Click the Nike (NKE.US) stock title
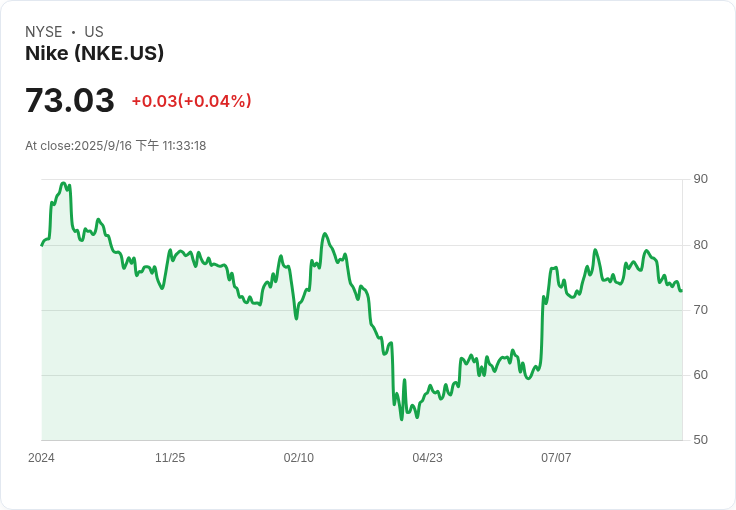Viewport: 736px width, 510px height. [94, 54]
